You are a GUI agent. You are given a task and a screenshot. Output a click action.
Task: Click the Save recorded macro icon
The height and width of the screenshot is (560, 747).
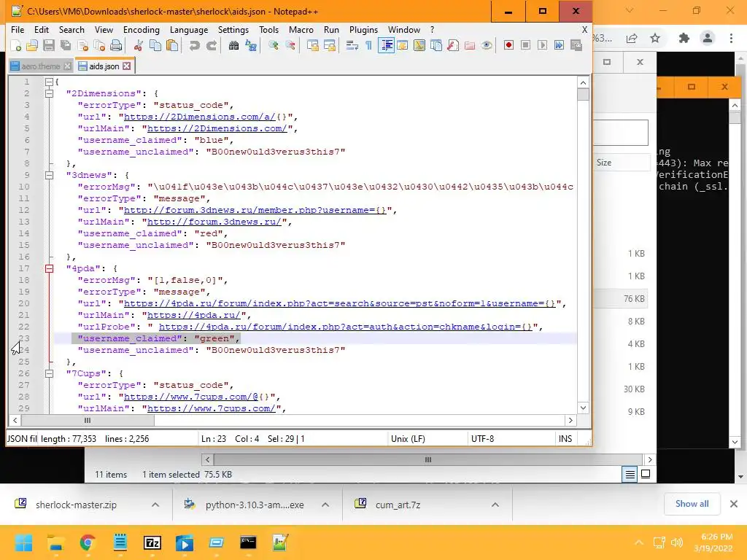[576, 45]
